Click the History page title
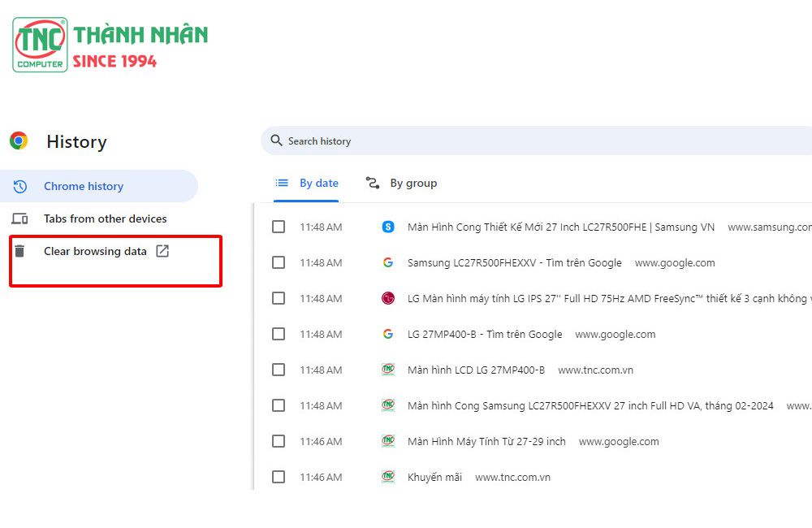The height and width of the screenshot is (528, 812). tap(76, 141)
